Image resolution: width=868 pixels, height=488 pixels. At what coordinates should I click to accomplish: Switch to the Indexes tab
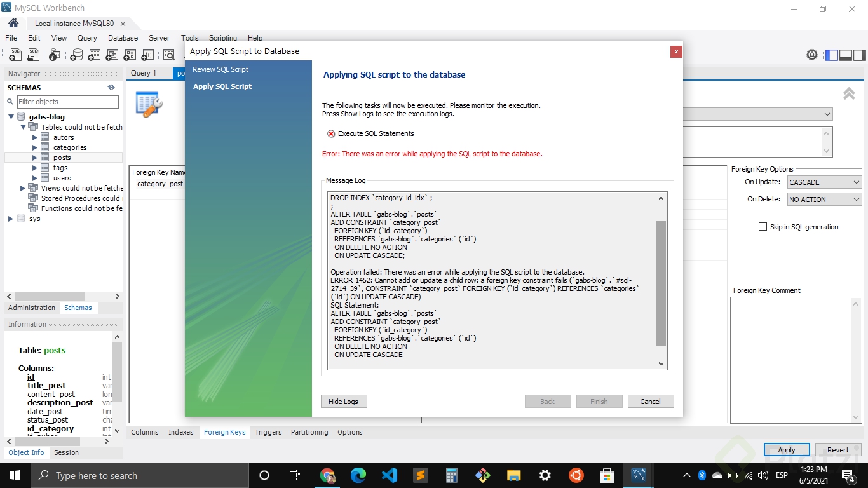pos(181,432)
